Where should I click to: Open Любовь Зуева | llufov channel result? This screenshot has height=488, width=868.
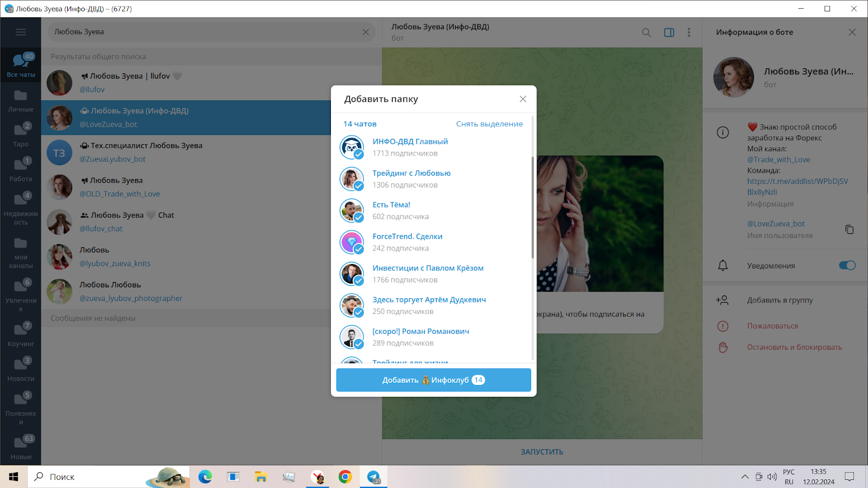tap(212, 83)
